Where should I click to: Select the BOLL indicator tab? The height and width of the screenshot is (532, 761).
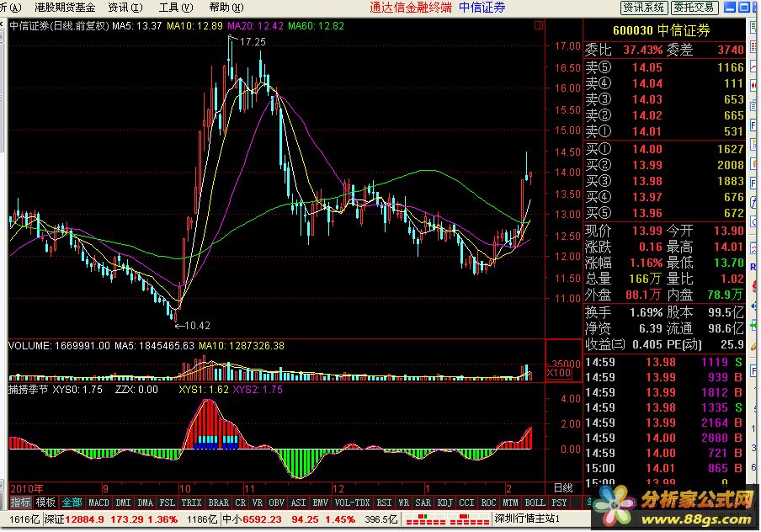pyautogui.click(x=535, y=503)
